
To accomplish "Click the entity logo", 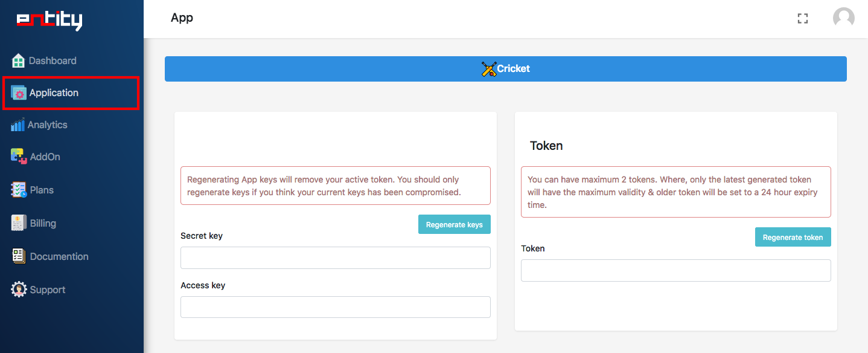I will click(x=49, y=20).
